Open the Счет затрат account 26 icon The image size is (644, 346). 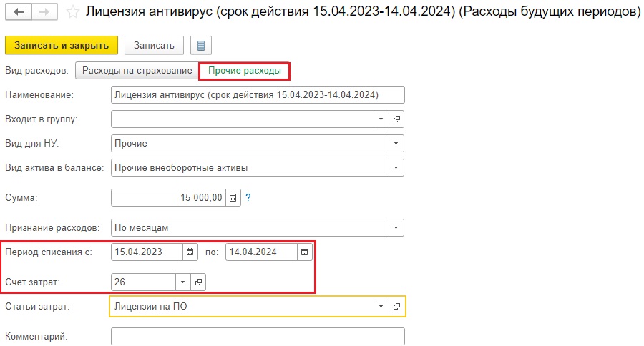click(198, 282)
